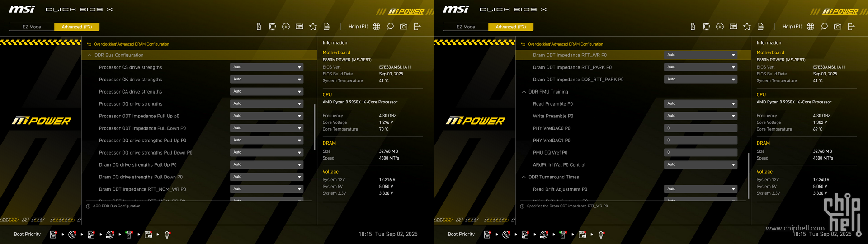Open speedometer gauge icon in right BIOS toolbar
Image resolution: width=868 pixels, height=244 pixels.
tap(720, 27)
